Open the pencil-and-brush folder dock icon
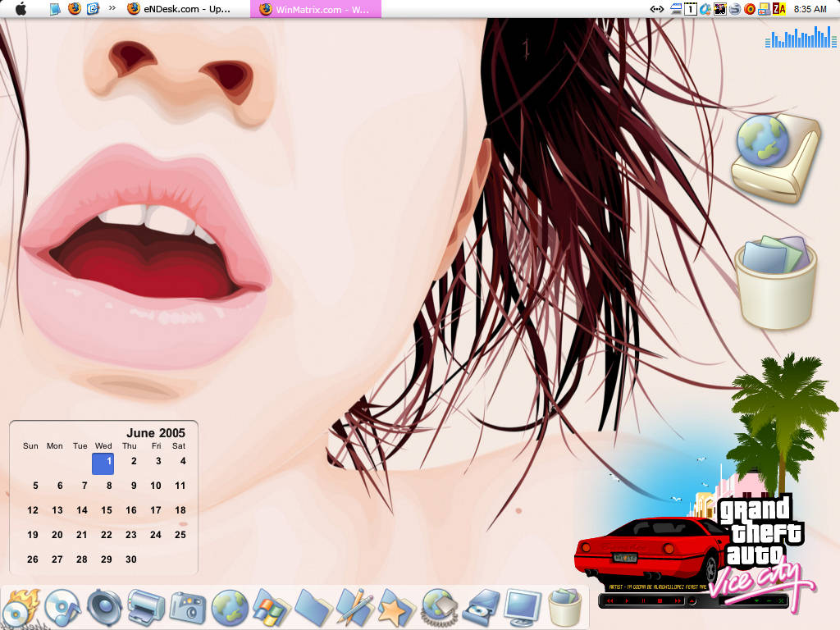The image size is (840, 630). [x=354, y=607]
